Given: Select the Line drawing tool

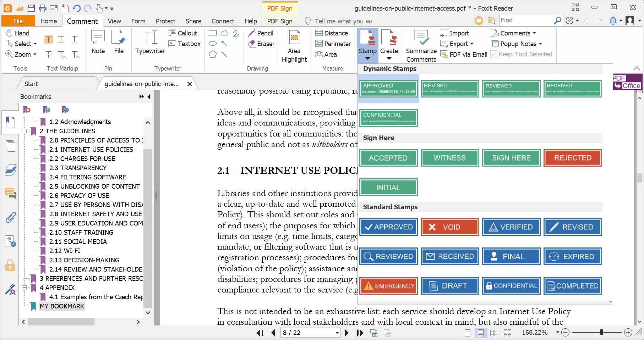Looking at the screenshot, I should point(224,54).
